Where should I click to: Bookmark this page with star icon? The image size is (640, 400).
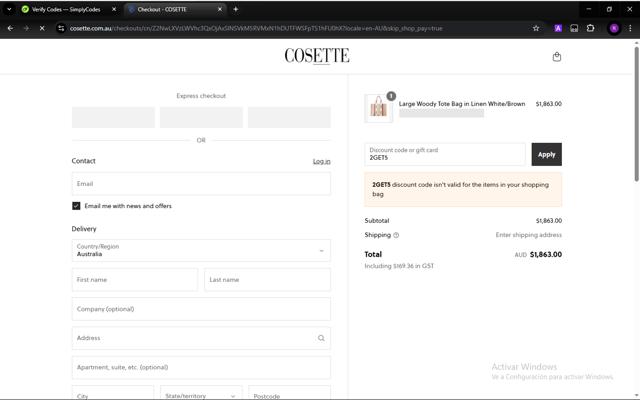[536, 28]
